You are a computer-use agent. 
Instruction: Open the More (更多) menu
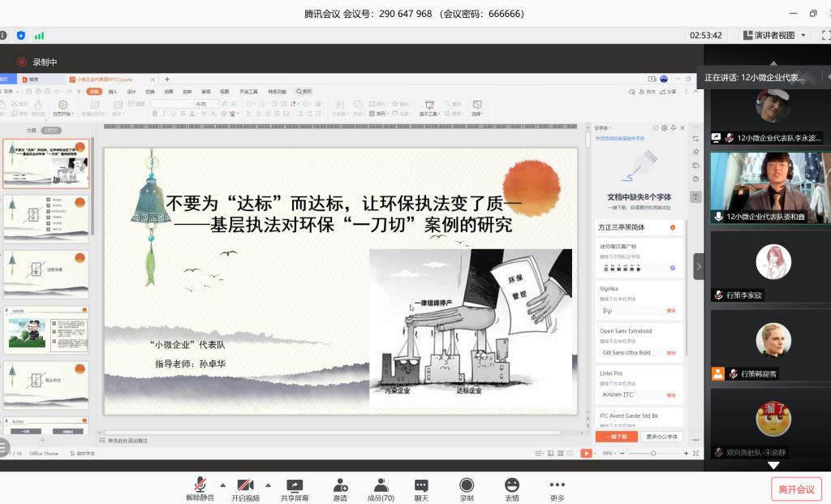tap(557, 489)
